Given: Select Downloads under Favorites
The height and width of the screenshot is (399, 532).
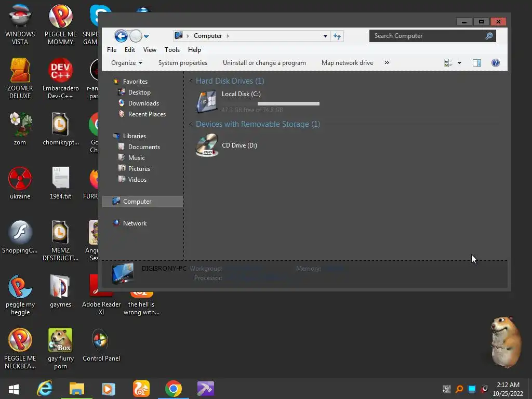Looking at the screenshot, I should click(x=143, y=103).
